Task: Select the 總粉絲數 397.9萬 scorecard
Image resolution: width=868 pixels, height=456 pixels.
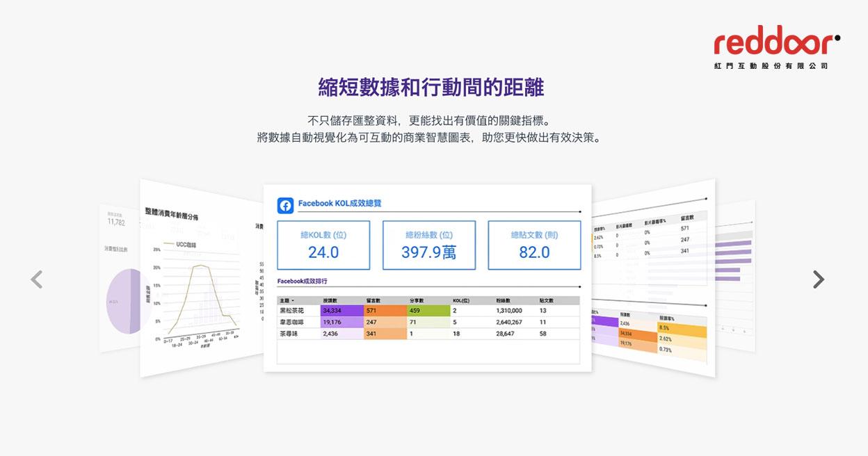Action: click(428, 245)
